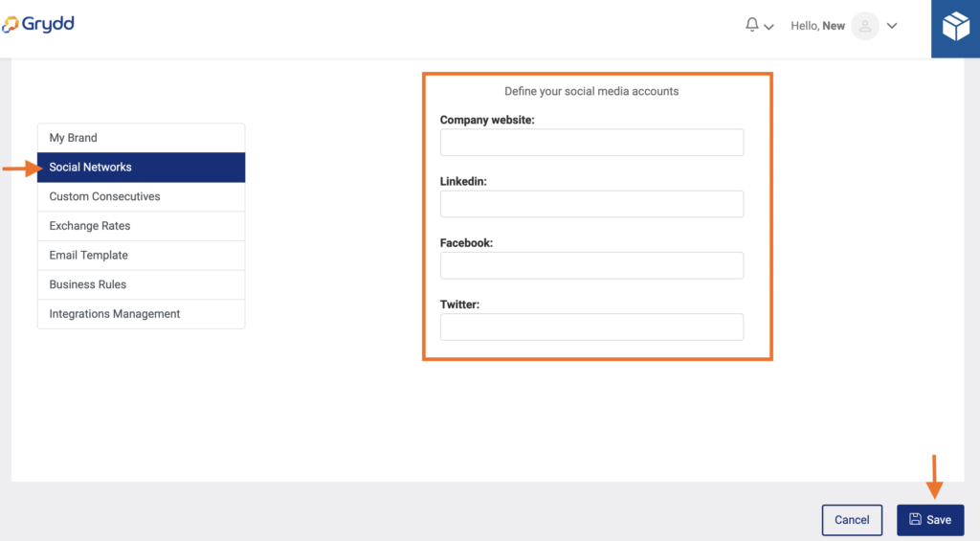The height and width of the screenshot is (541, 980).
Task: Open Integrations Management
Action: click(x=142, y=315)
